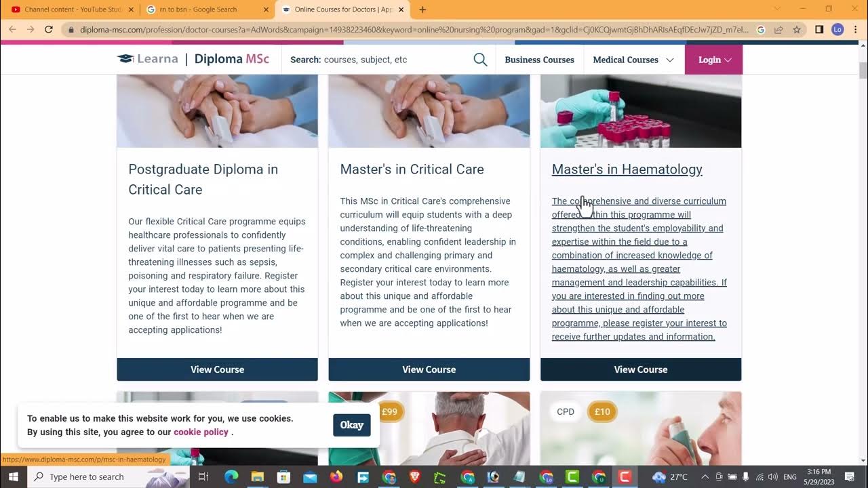Expand the Login dropdown button
This screenshot has height=488, width=868.
point(714,60)
